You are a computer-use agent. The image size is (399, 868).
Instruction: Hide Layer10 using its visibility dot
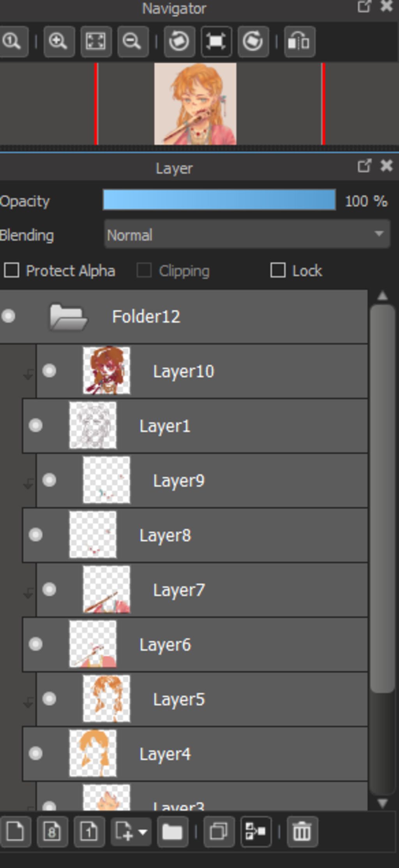coord(49,371)
